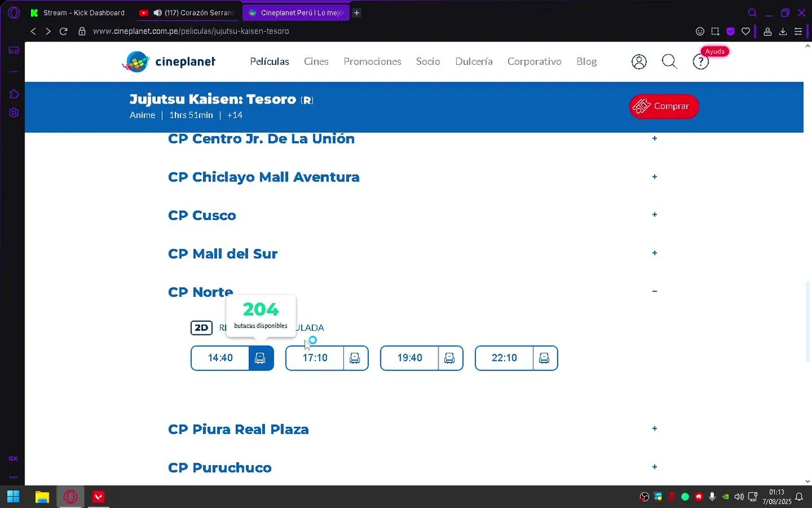Image resolution: width=812 pixels, height=508 pixels.
Task: Open Opera tab search magnifier in title bar
Action: (753, 13)
